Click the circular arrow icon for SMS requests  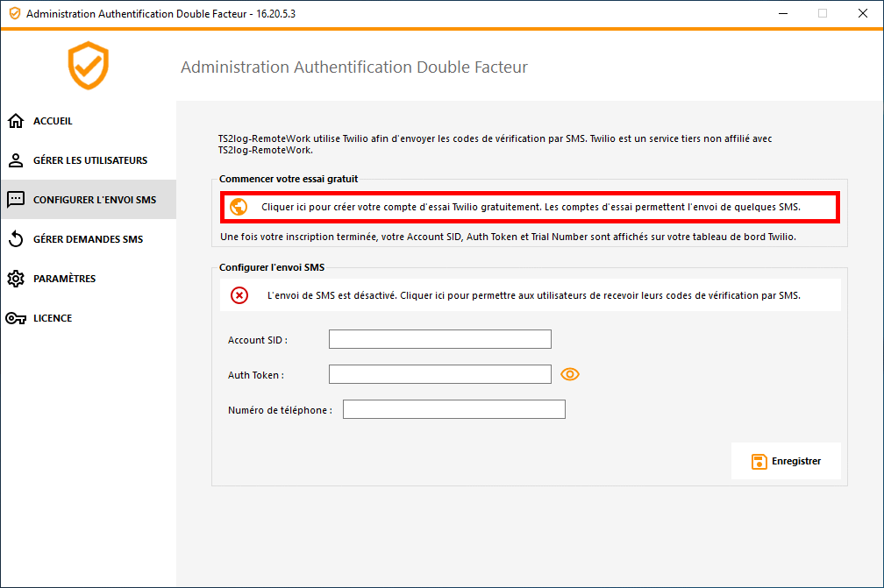click(x=16, y=239)
